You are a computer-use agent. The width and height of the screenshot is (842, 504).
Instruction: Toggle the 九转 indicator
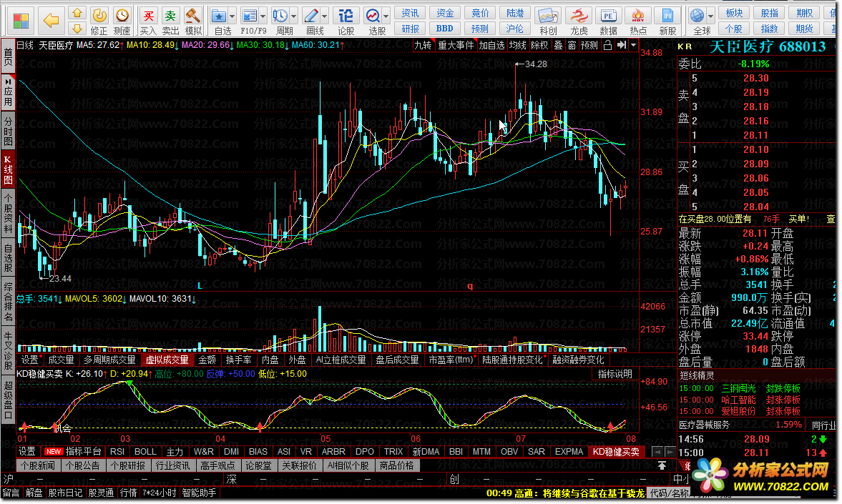423,45
